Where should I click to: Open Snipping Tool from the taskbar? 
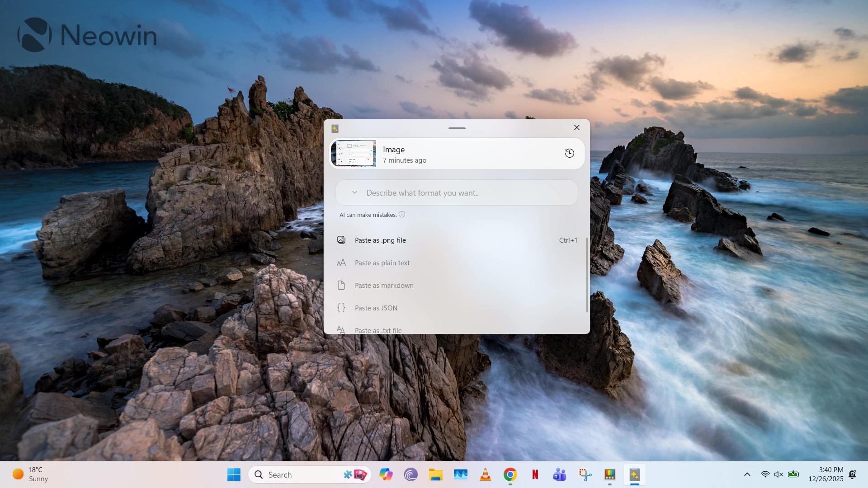[585, 474]
